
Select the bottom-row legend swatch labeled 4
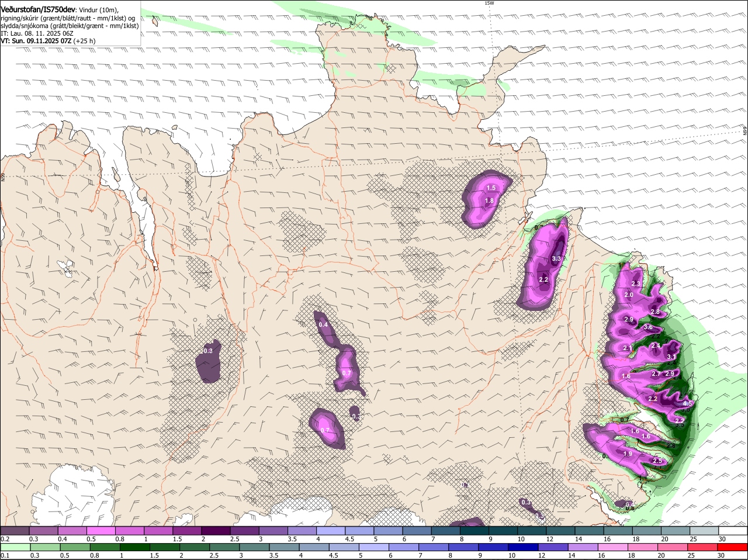click(315, 548)
